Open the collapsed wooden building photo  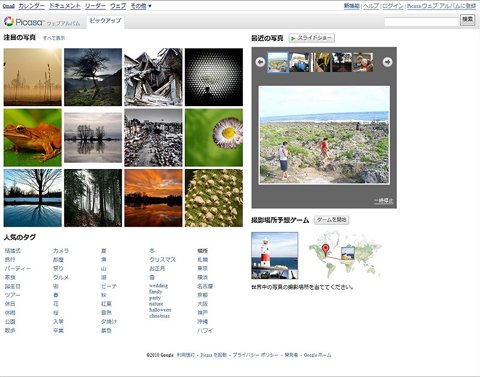pyautogui.click(x=153, y=77)
